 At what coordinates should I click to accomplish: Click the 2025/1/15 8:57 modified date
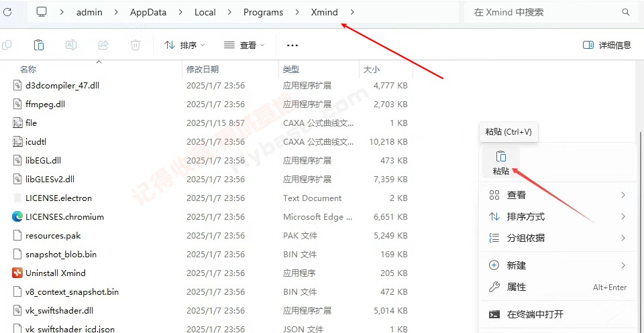[215, 123]
